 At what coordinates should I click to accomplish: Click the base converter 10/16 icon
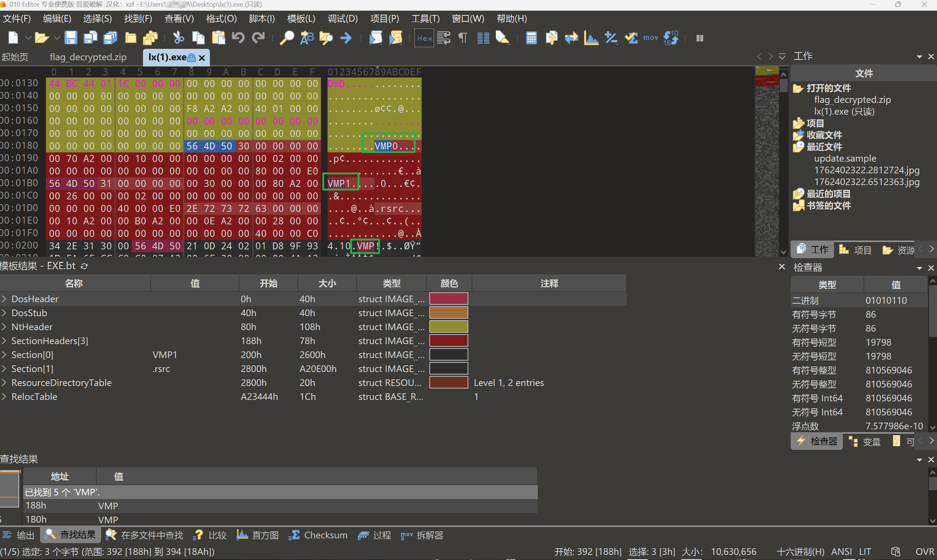671,38
